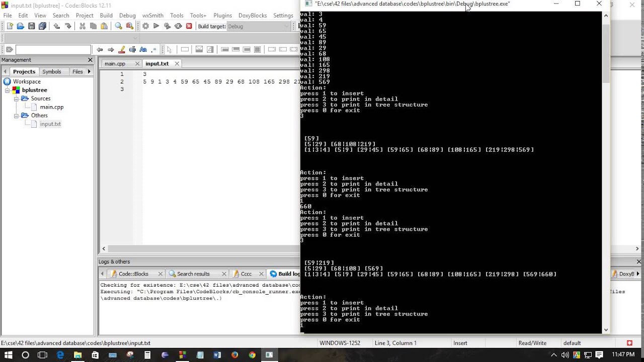Toggle regex search option icon
The image size is (644, 362).
point(154,49)
